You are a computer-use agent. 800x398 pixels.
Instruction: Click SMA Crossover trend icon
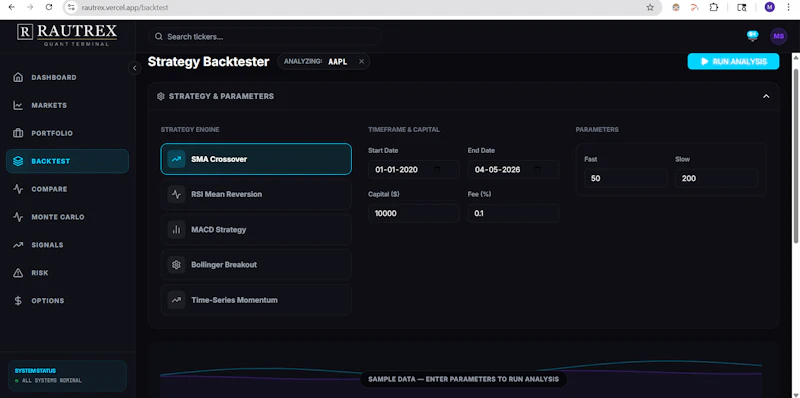(x=177, y=159)
